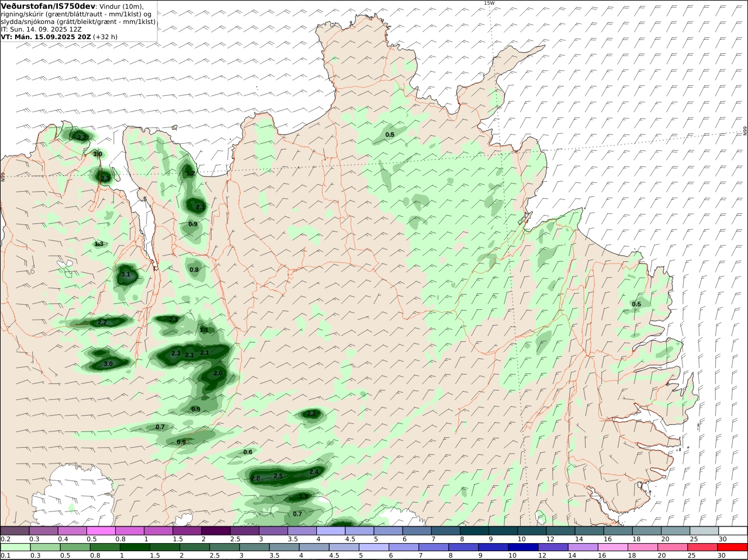
Task: Click the violet 12 swatch in bottom legend row
Action: coord(553,547)
